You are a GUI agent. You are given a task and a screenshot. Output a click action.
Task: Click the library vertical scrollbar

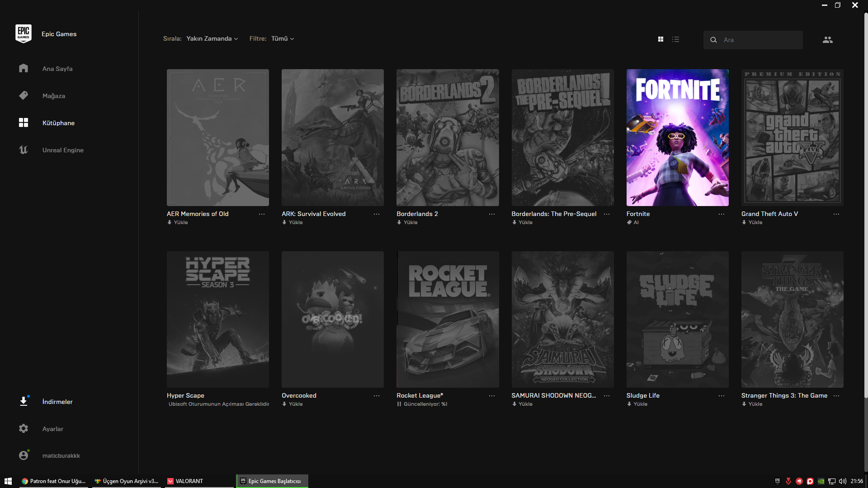coord(866,206)
